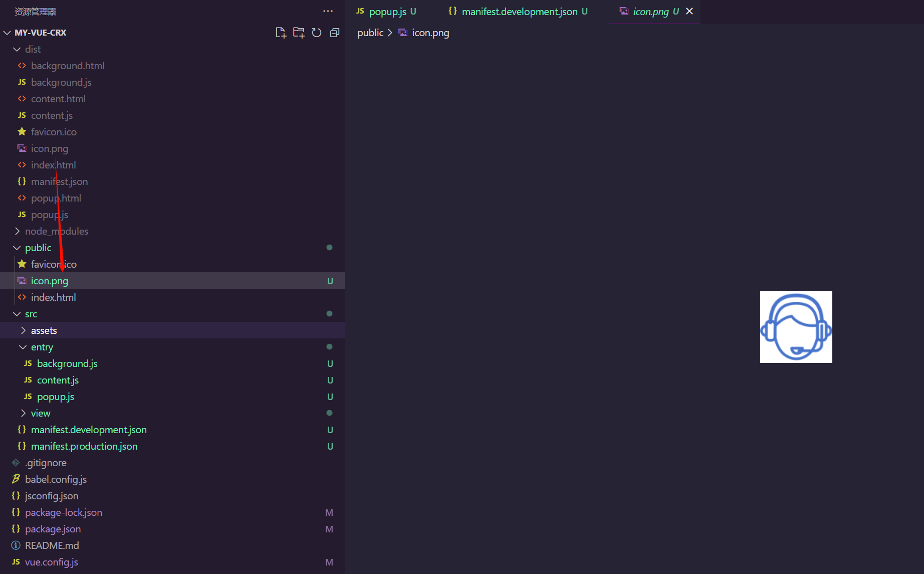Click the star icon beside public favicon.ico

[x=22, y=264]
